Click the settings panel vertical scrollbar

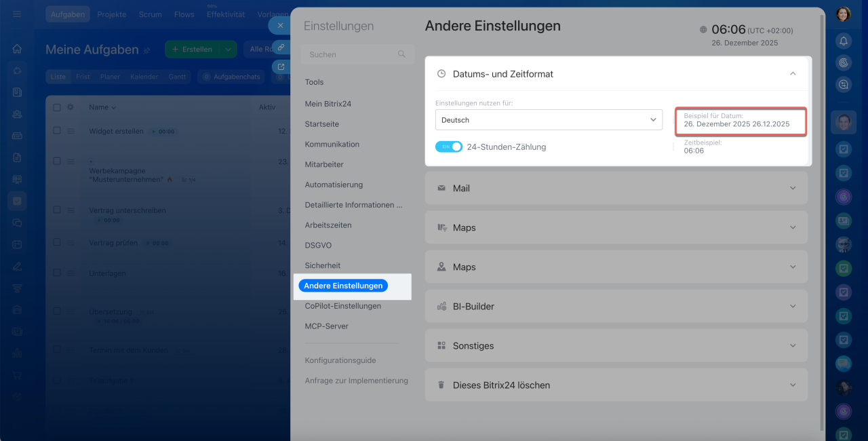point(822,224)
